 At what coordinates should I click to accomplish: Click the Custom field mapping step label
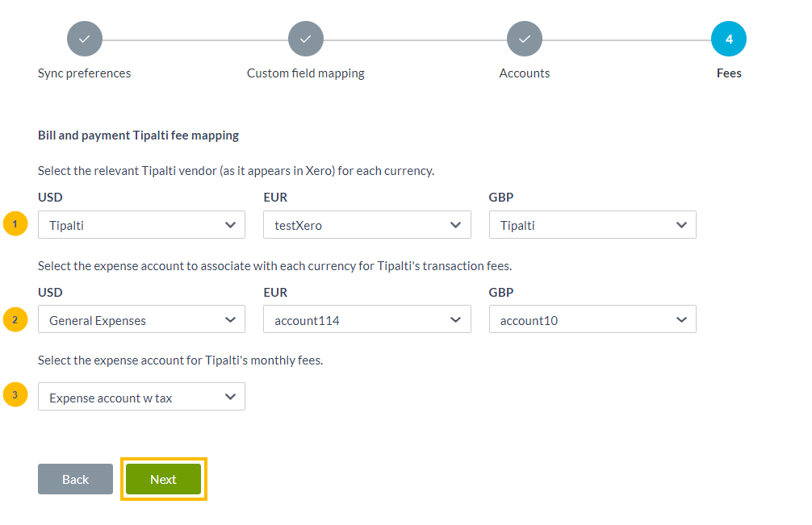(305, 73)
